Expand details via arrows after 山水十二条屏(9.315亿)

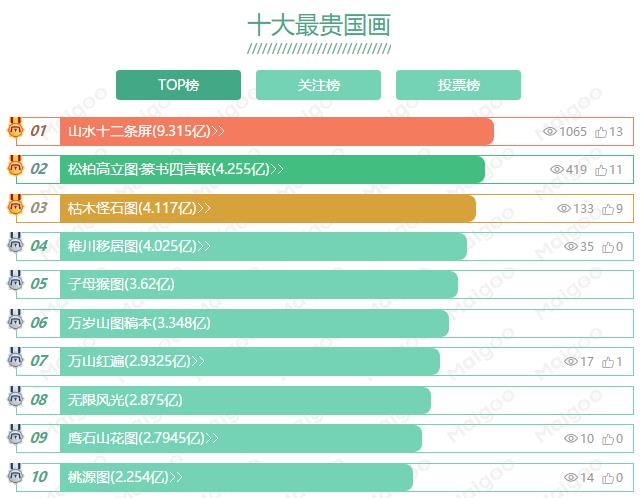point(218,131)
